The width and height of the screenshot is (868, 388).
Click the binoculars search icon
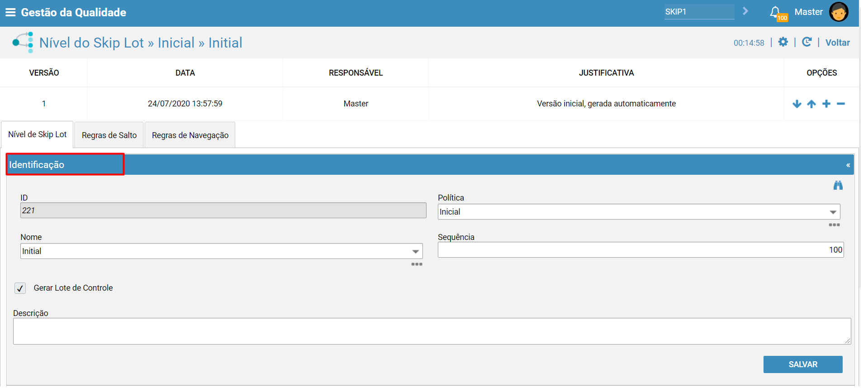[x=838, y=185]
